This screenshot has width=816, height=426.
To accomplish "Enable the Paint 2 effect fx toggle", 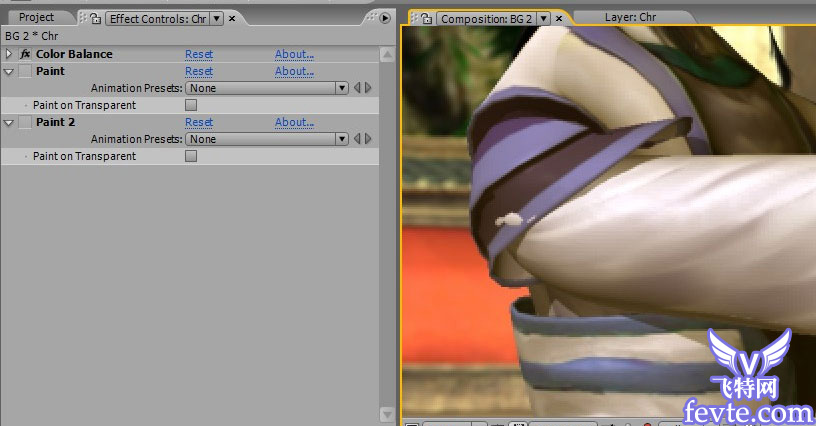I will click(25, 122).
